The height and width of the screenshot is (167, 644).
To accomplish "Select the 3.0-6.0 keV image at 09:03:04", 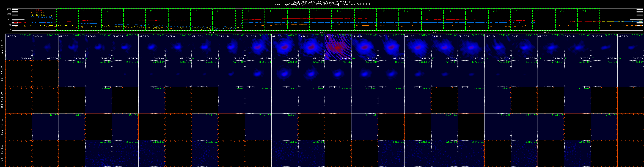I will pos(18,47).
